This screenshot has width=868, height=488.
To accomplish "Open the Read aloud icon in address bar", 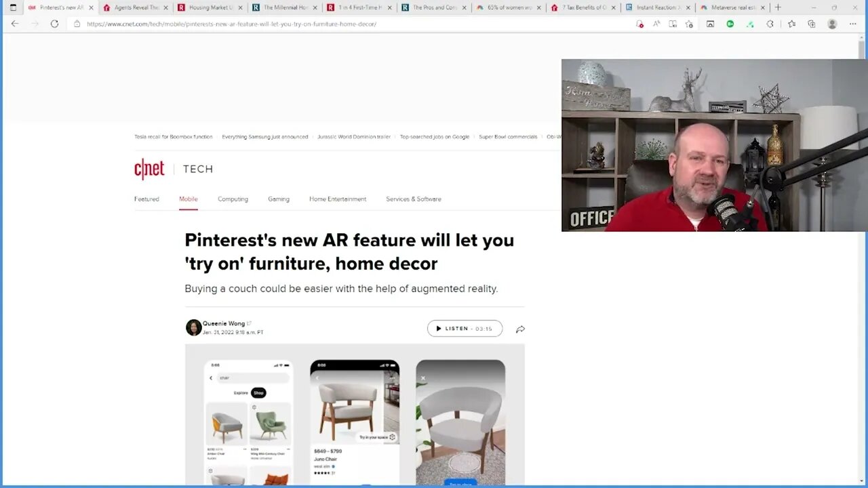I will point(656,24).
